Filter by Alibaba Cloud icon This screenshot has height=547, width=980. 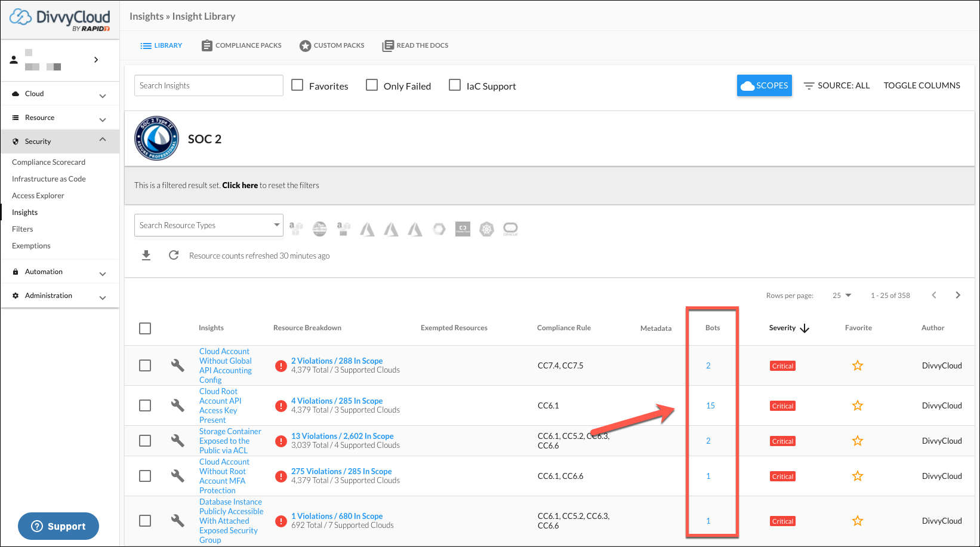(x=463, y=229)
